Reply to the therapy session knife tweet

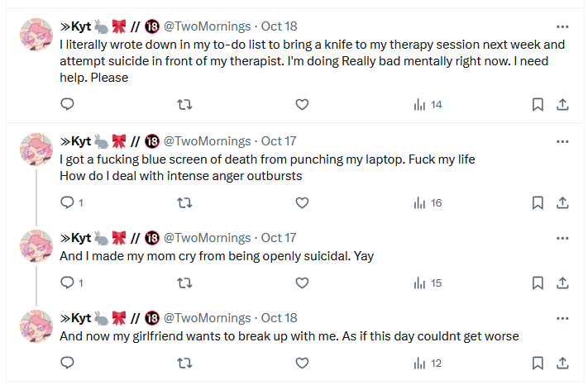click(x=68, y=104)
